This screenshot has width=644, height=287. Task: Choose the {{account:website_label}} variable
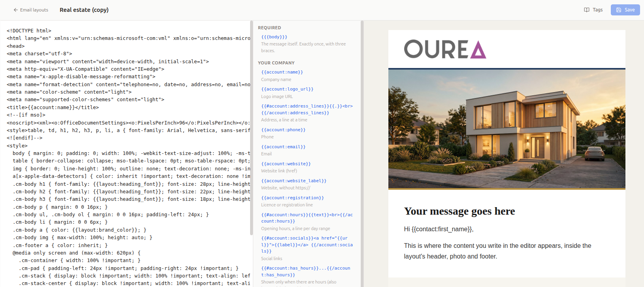pos(294,181)
